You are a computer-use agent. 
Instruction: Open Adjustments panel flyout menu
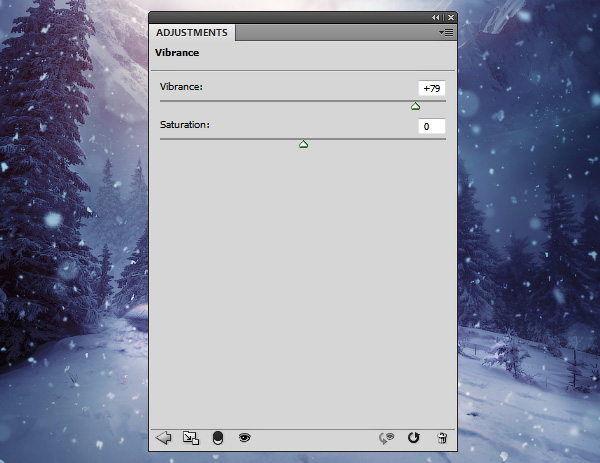(446, 33)
